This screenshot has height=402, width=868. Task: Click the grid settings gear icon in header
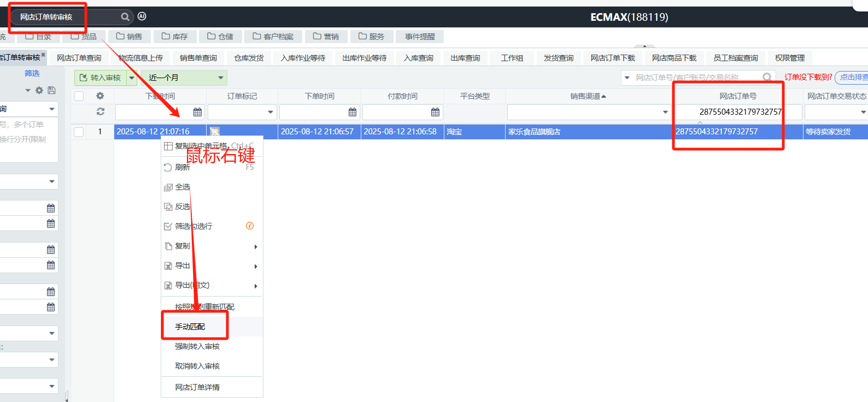100,96
